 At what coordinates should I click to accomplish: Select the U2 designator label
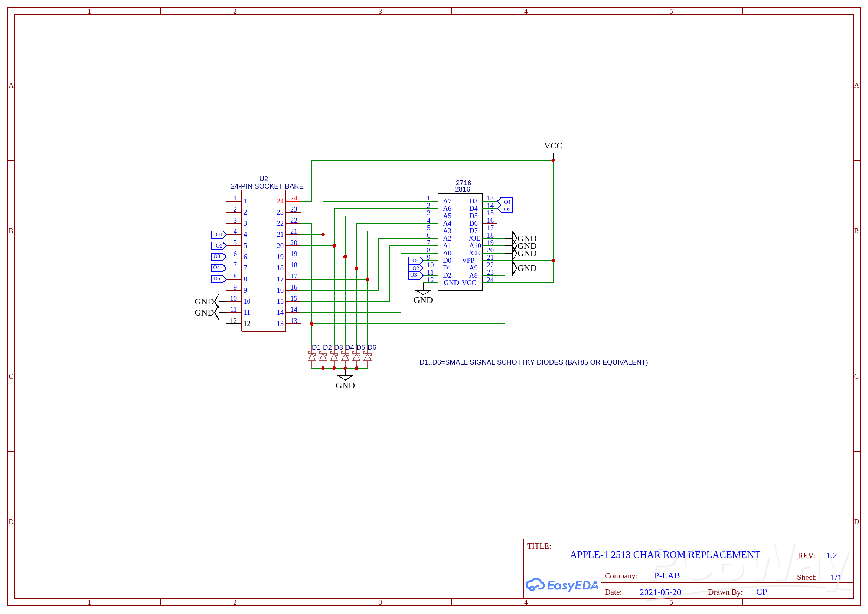click(x=264, y=179)
